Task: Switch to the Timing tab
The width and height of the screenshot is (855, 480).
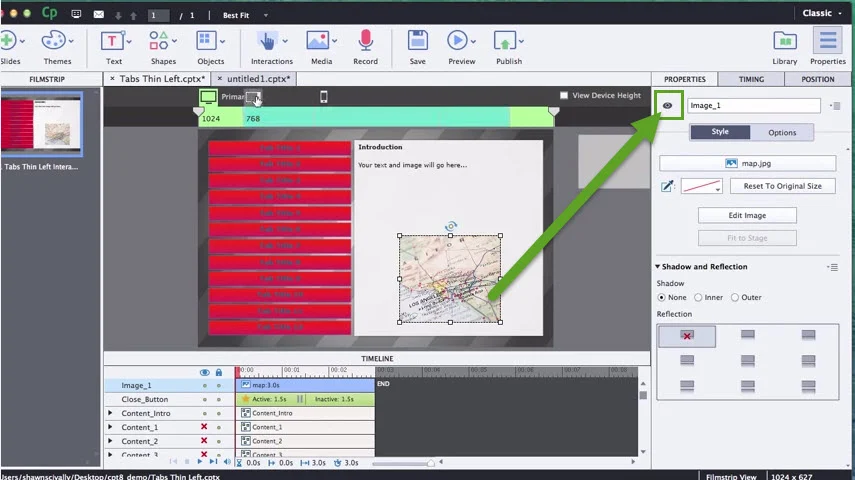Action: click(x=751, y=79)
